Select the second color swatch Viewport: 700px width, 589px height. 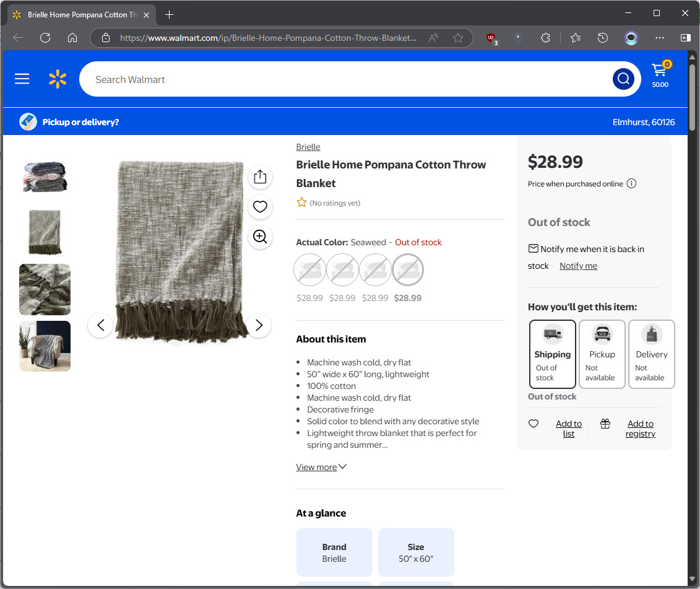pos(342,270)
